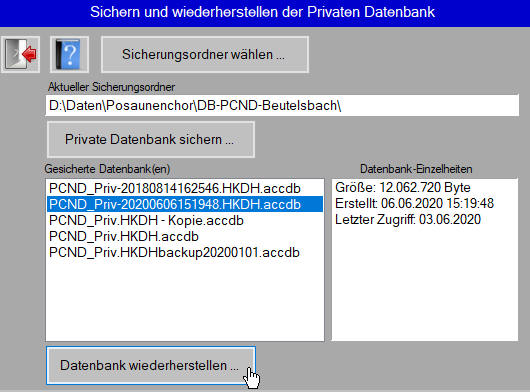
Task: Click the Aktueller Sicherungsordner path field
Action: pos(282,105)
